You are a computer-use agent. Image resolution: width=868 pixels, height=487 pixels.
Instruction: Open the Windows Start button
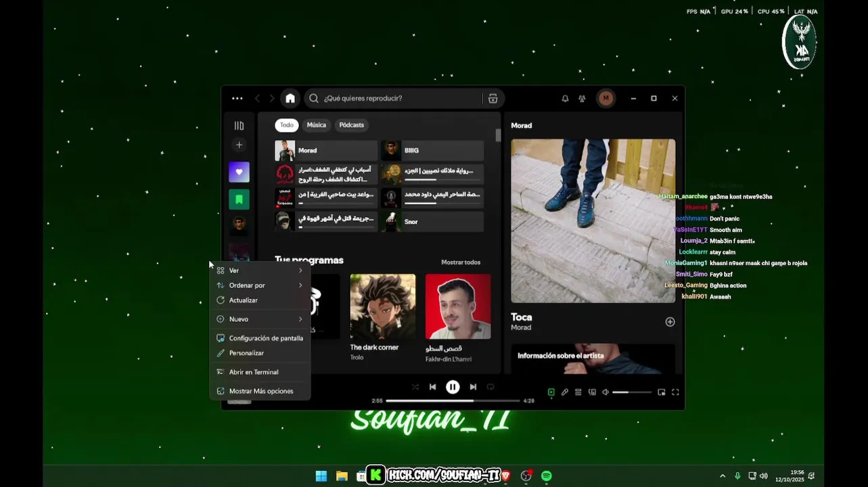coord(321,476)
